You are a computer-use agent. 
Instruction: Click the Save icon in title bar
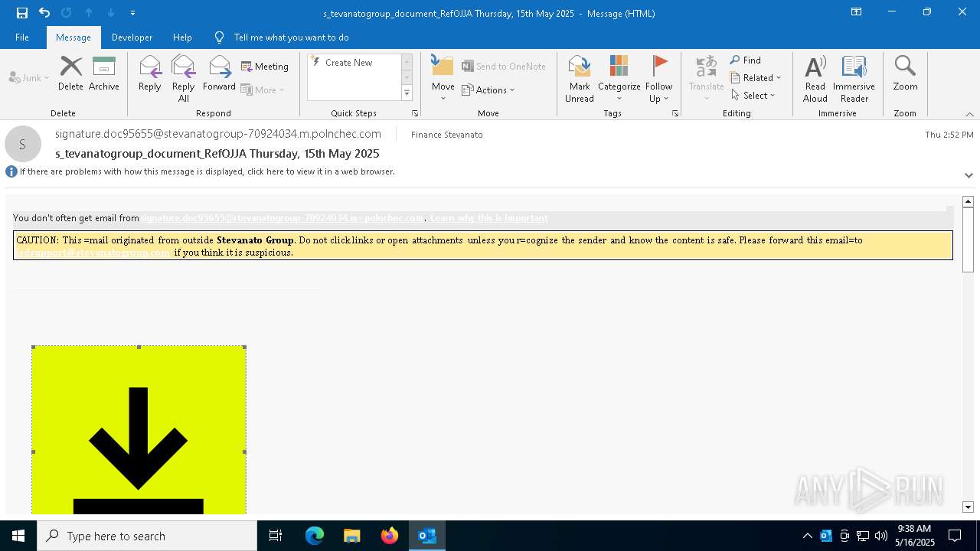click(x=21, y=13)
